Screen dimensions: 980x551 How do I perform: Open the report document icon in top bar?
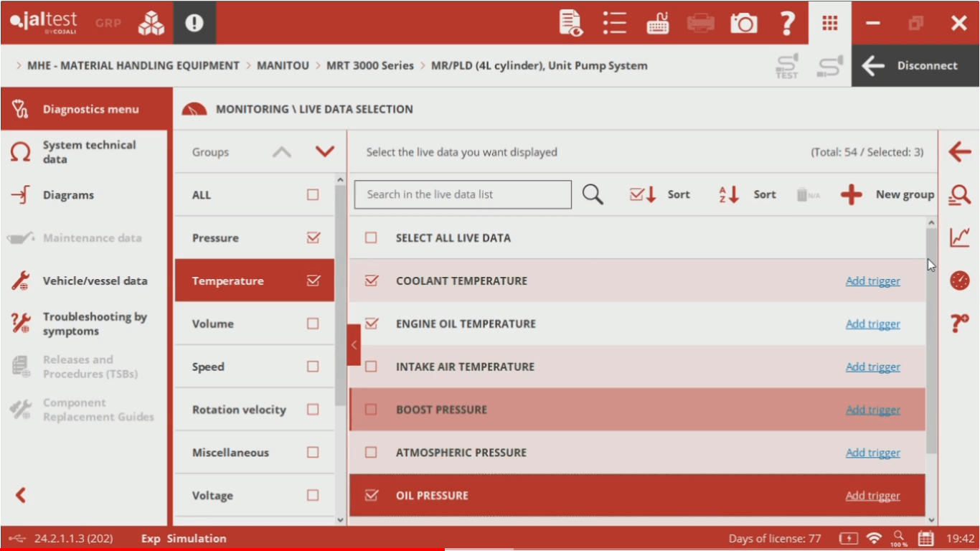570,23
